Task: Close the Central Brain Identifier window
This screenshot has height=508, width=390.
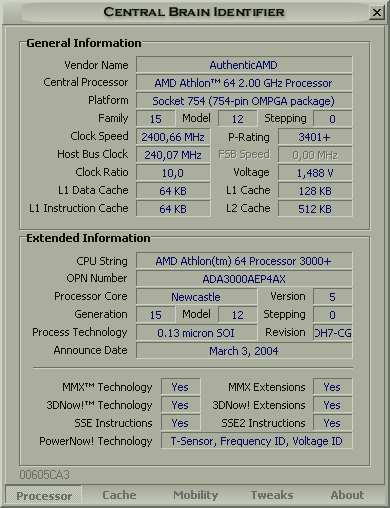Action: 377,13
